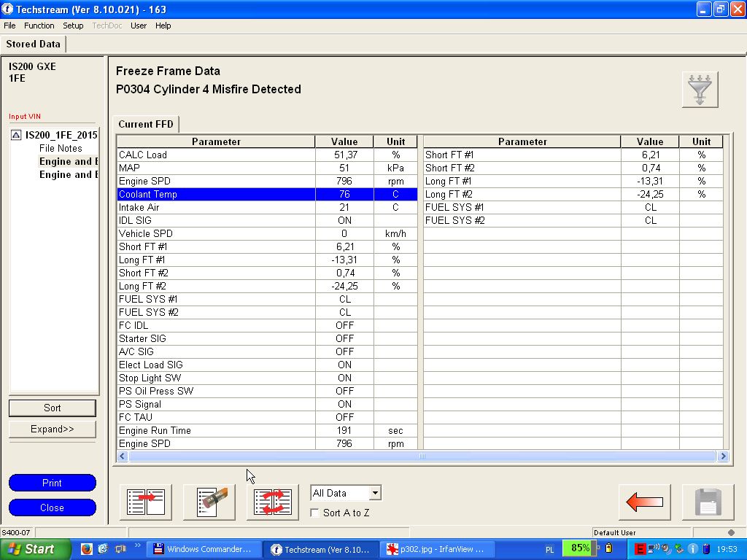Click the blue Print button
Image resolution: width=747 pixels, height=560 pixels.
53,483
